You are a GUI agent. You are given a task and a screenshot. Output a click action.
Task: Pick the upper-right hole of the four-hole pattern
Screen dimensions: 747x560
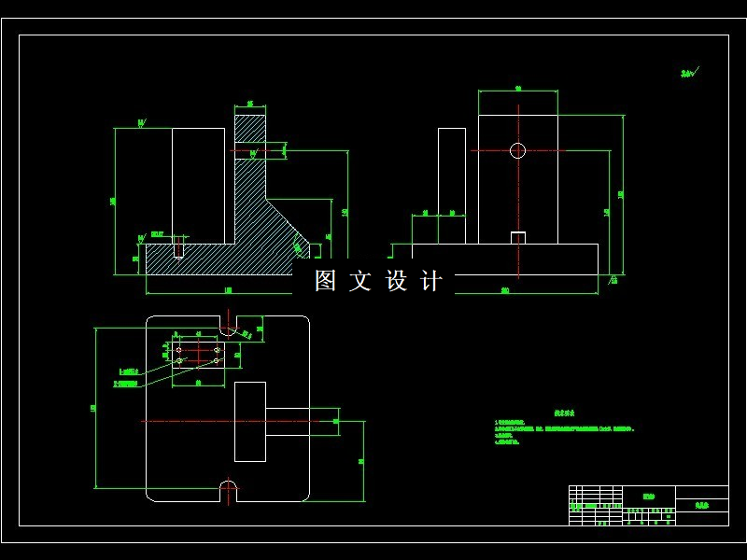coord(217,350)
